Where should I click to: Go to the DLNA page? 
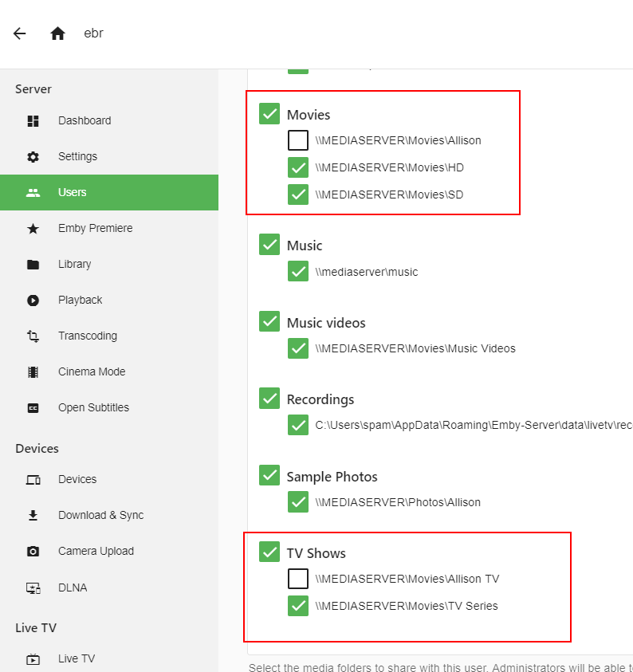[x=72, y=588]
